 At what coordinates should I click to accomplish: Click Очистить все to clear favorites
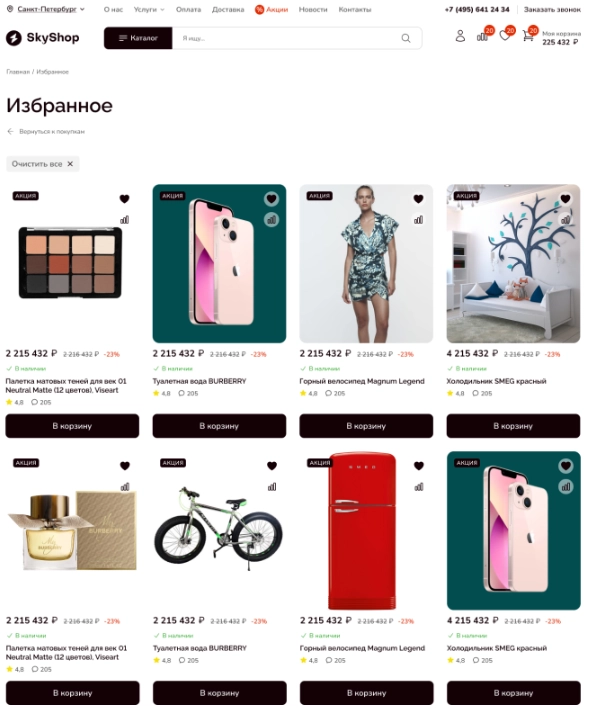click(x=42, y=164)
